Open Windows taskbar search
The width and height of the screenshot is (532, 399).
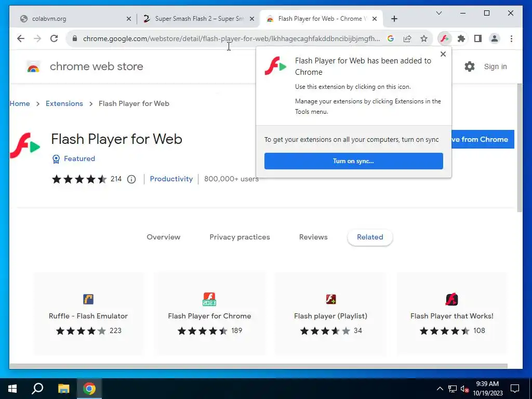(x=37, y=389)
